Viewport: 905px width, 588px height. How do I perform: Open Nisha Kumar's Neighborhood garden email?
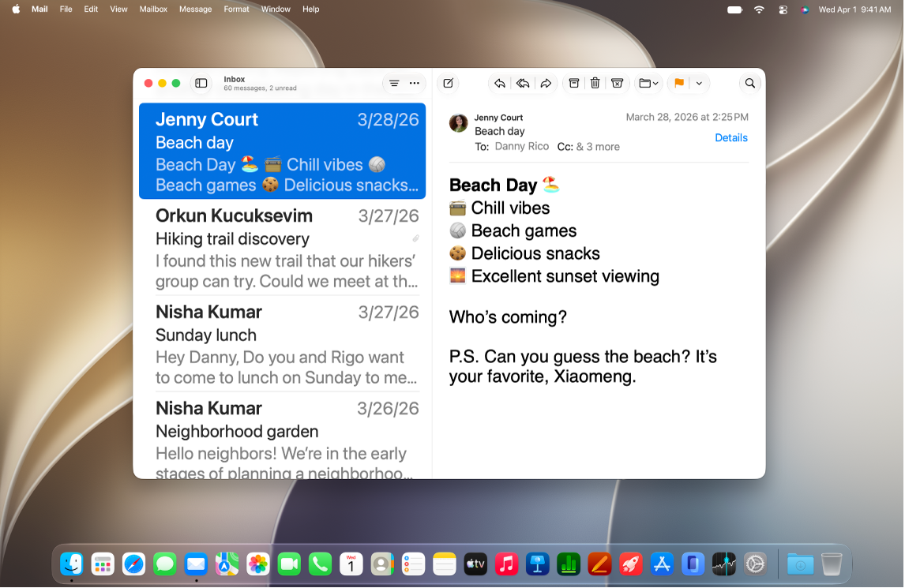(x=282, y=436)
